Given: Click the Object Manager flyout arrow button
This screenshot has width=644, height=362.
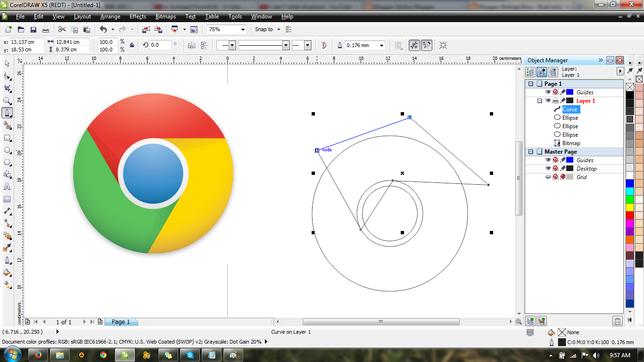Looking at the screenshot, I should pos(620,71).
